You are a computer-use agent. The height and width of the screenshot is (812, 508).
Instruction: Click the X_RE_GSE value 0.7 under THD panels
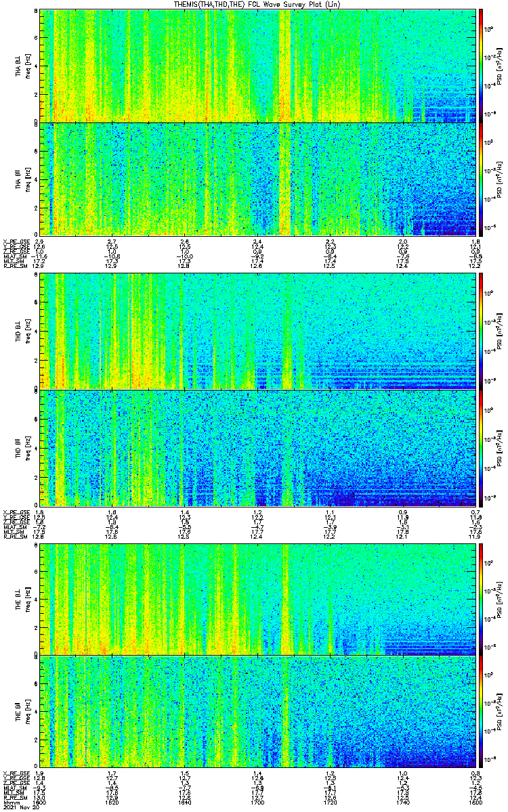(476, 512)
